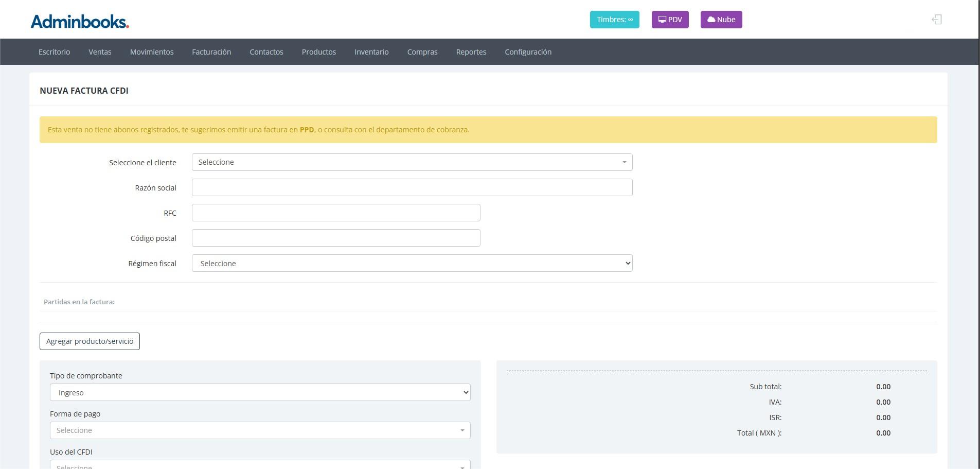Viewport: 980px width, 469px height.
Task: Open the Reportes menu
Action: click(x=471, y=52)
